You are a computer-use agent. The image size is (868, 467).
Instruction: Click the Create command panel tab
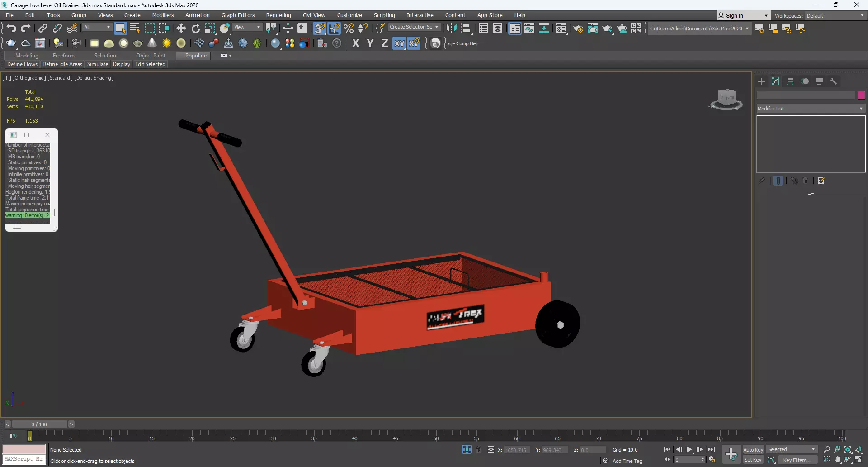point(761,81)
